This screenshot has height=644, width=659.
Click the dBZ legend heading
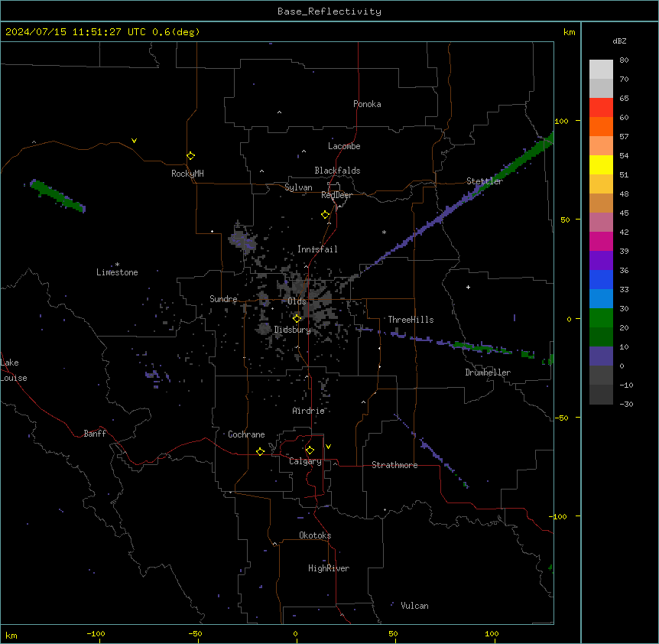[619, 41]
